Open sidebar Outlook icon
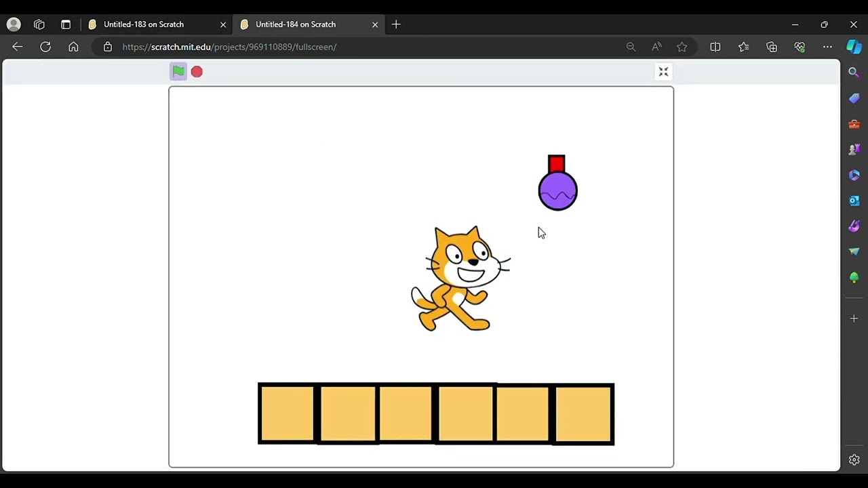 [854, 201]
